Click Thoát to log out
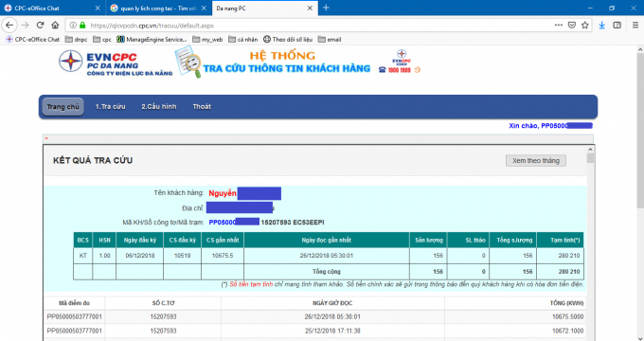Screen dimensions: 644x341 pyautogui.click(x=202, y=107)
